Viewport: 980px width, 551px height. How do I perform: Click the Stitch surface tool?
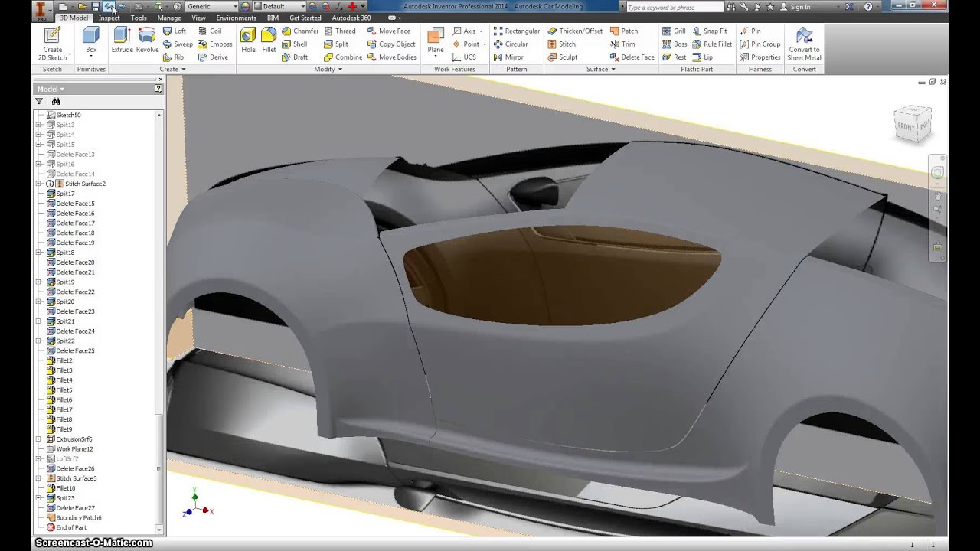coord(561,44)
